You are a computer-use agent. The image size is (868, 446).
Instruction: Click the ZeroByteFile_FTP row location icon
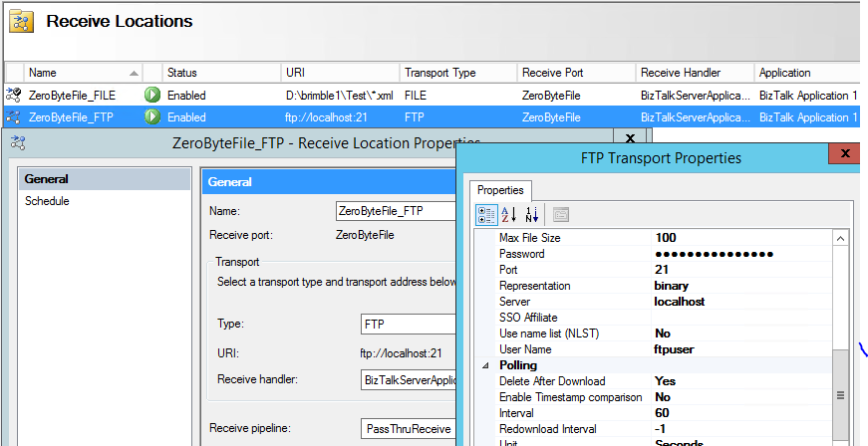(x=13, y=117)
